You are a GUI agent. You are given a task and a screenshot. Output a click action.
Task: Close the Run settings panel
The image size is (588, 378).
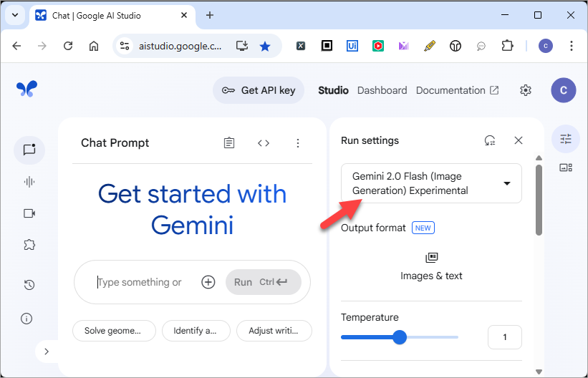pos(519,140)
